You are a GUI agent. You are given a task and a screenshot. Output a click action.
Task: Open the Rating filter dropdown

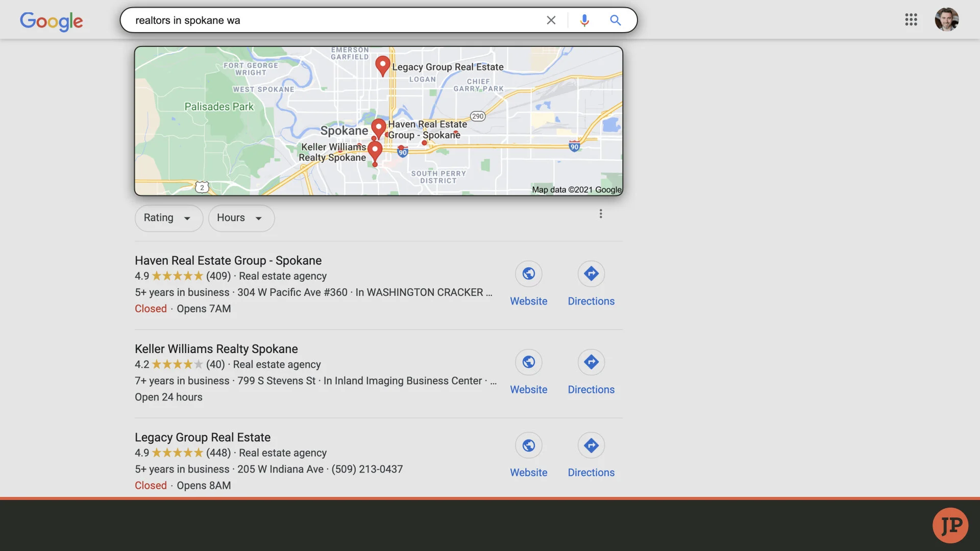point(169,218)
